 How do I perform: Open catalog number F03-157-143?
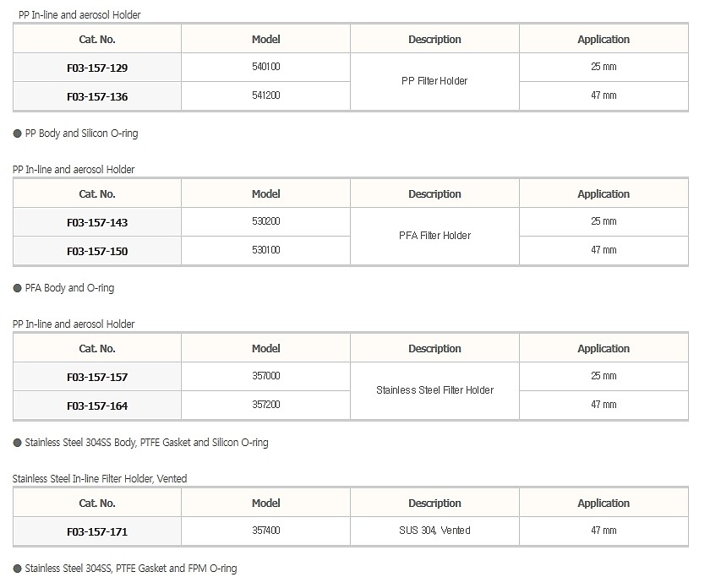[97, 222]
